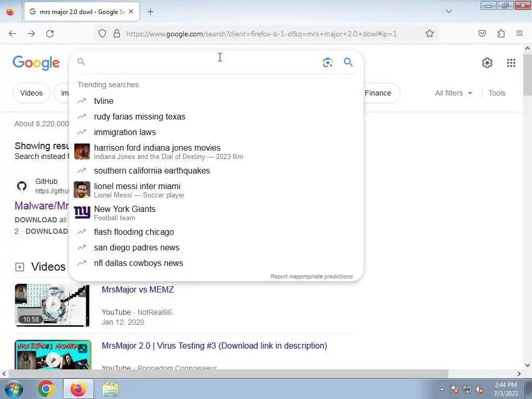The height and width of the screenshot is (399, 532).
Task: Select the Videos filter chip
Action: pos(31,93)
